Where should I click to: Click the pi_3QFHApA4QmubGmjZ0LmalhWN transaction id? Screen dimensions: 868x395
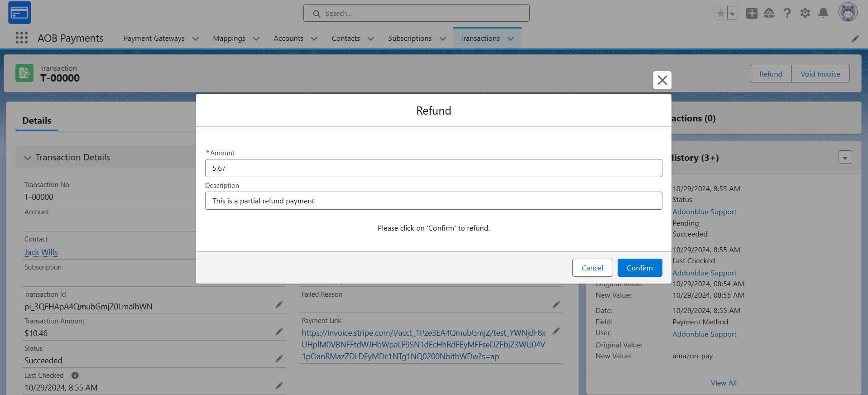coord(88,307)
